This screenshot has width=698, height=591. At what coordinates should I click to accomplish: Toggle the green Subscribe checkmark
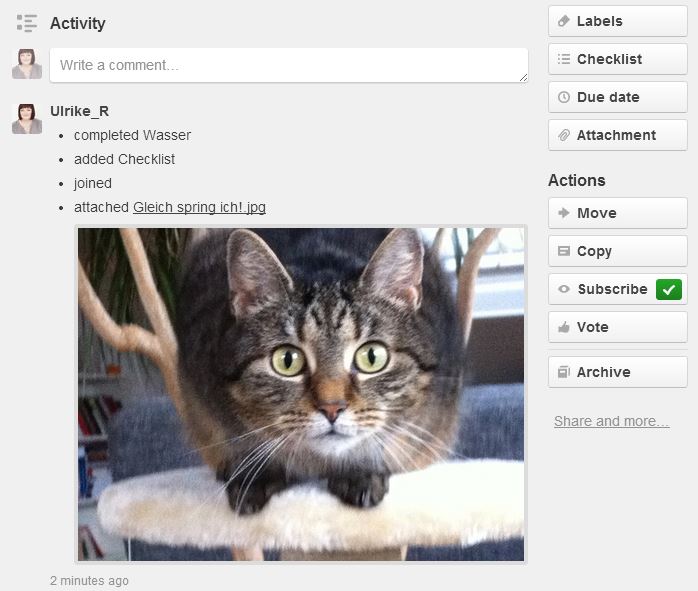coord(668,289)
